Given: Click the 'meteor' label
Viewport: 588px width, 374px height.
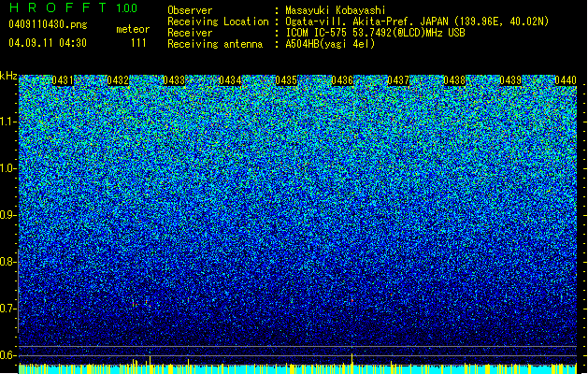Looking at the screenshot, I should point(133,29).
